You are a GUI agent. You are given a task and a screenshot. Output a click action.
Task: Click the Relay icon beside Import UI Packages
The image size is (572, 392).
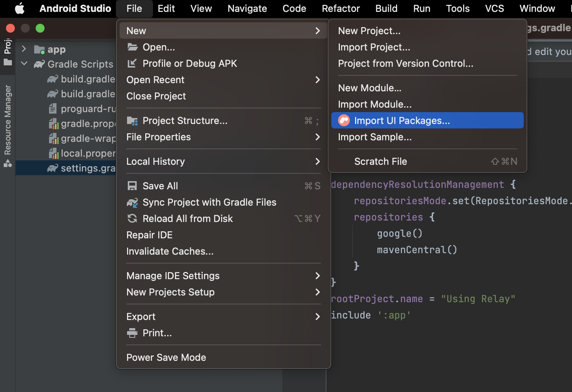(x=344, y=120)
